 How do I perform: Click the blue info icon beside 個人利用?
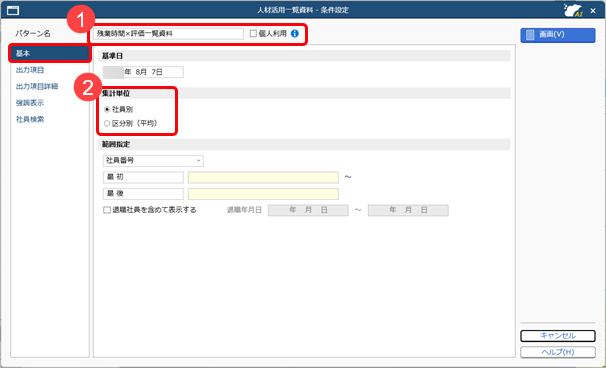tap(295, 34)
